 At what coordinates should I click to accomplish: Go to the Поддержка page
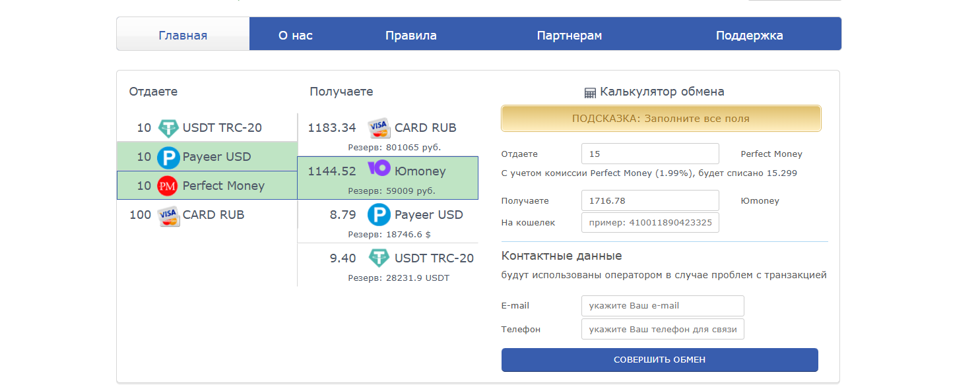tap(749, 35)
